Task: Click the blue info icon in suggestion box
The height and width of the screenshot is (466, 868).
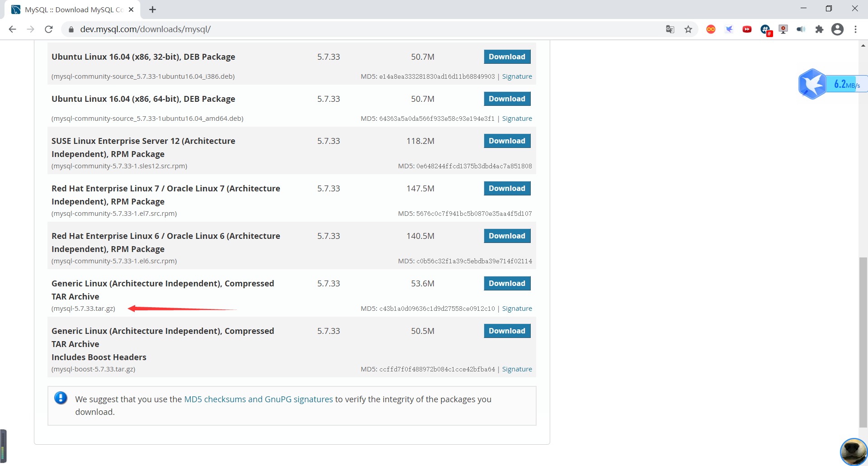Action: coord(61,398)
